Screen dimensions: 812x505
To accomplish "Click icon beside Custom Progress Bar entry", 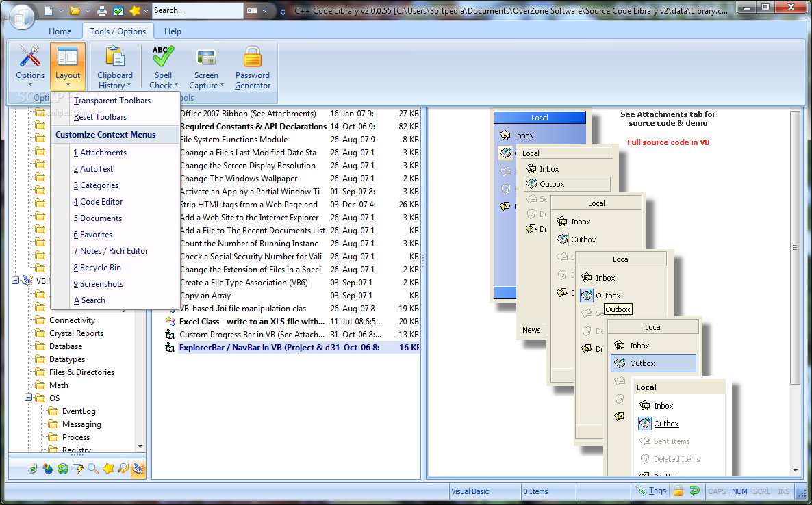I will point(170,334).
